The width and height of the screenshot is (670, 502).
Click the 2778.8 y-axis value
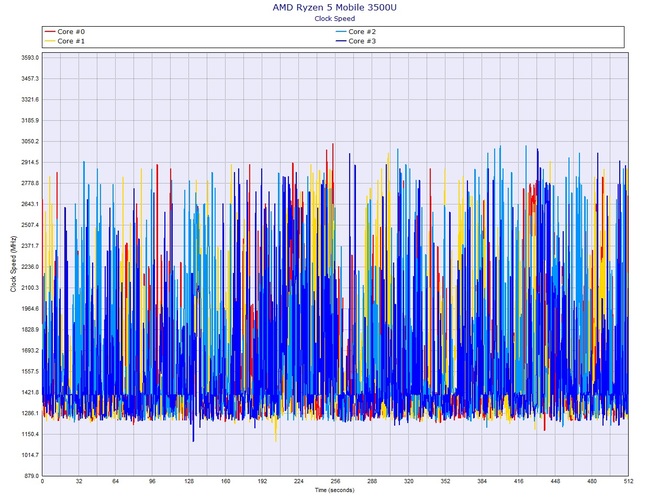30,183
